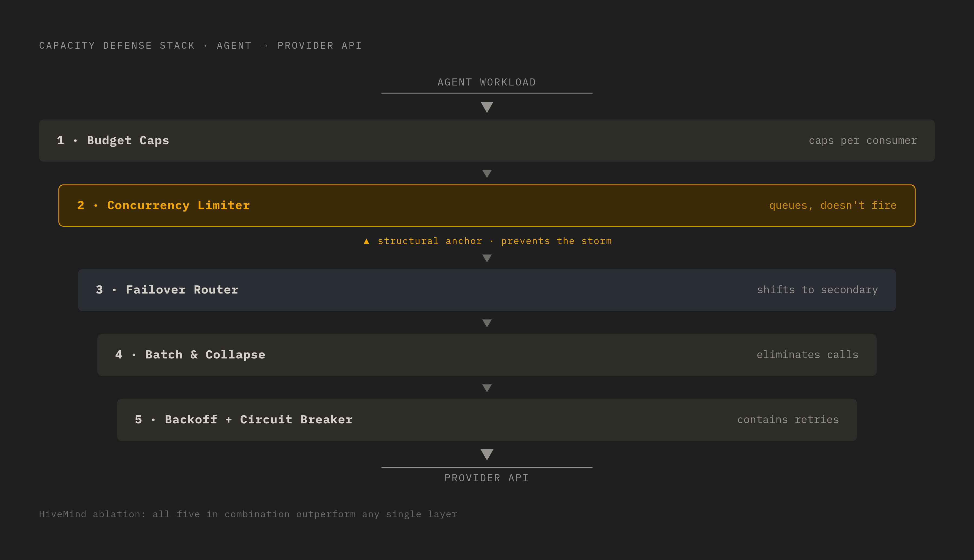
Task: Click the orange triangle before structural anchor
Action: pyautogui.click(x=366, y=241)
